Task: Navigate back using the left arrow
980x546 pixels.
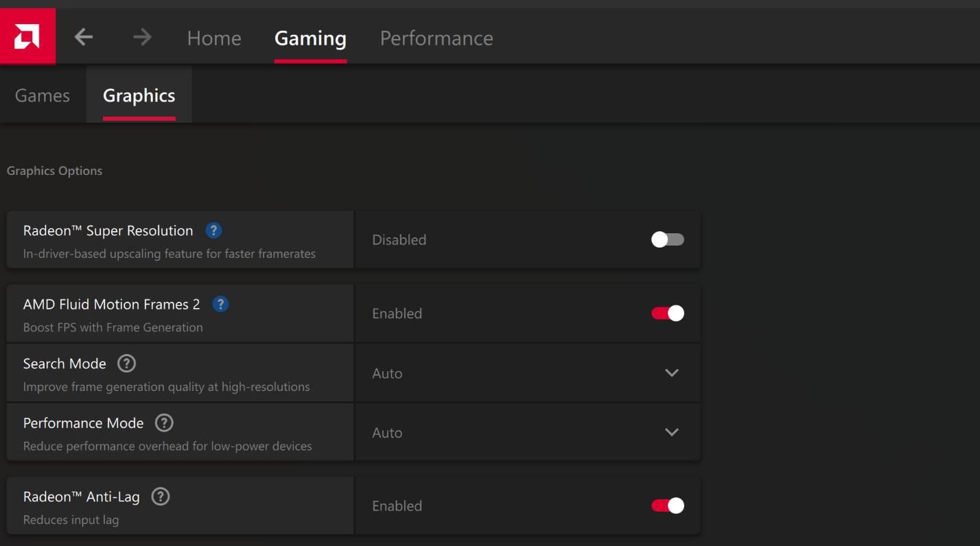Action: tap(83, 38)
